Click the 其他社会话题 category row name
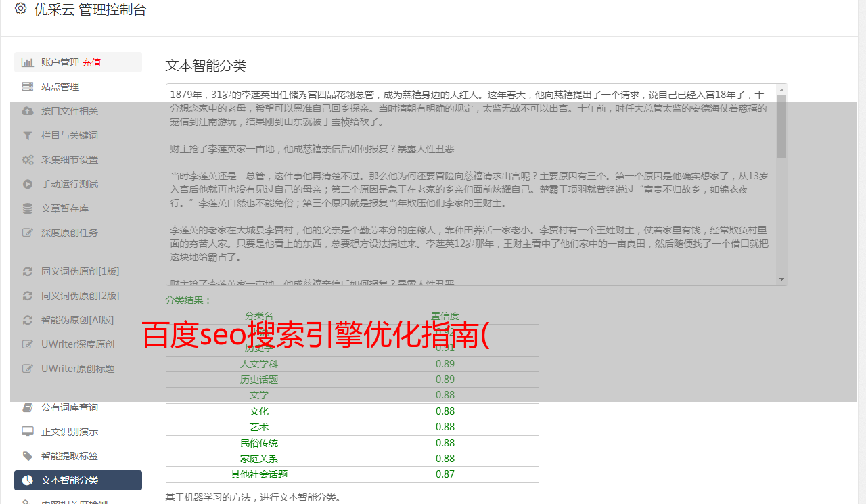 point(259,474)
